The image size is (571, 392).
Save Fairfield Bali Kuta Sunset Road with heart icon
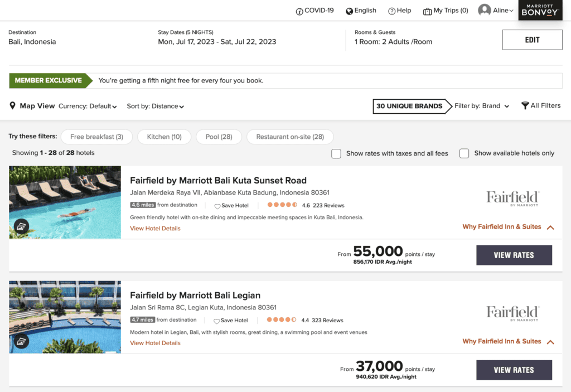point(219,205)
